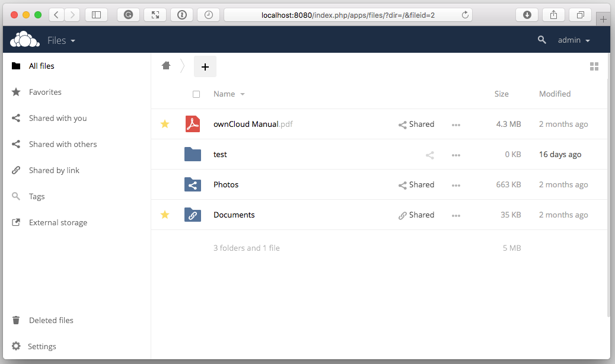Open Shared status of Photos folder
The height and width of the screenshot is (364, 615).
click(x=416, y=185)
